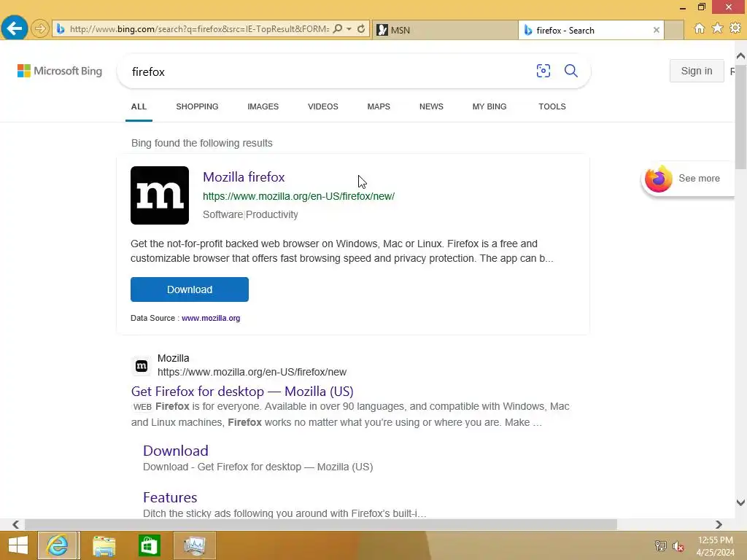Click the address bar URL text

199,29
